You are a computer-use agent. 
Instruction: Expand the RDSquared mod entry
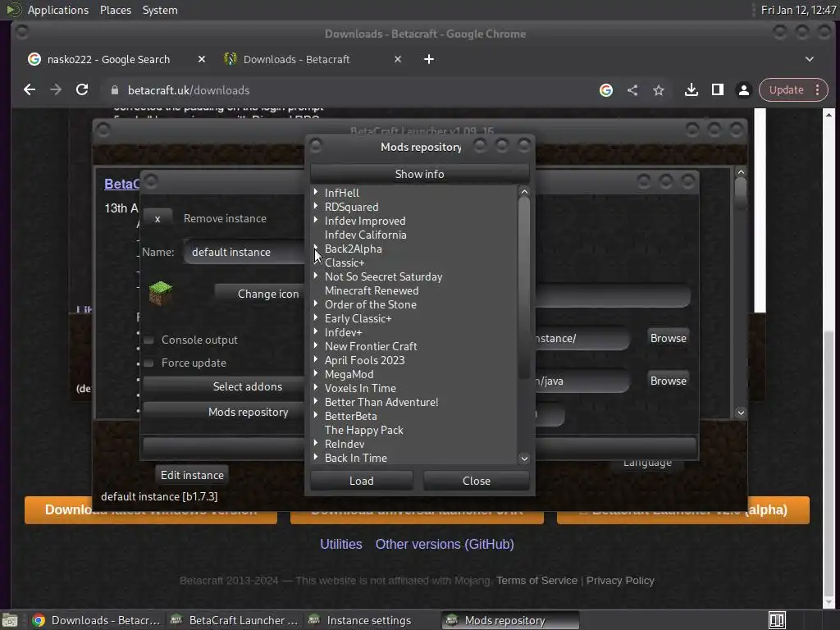316,206
